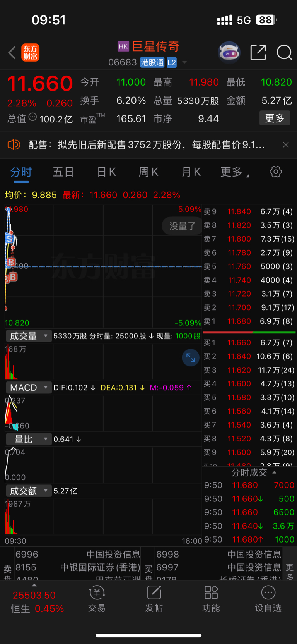Tap the 卖1 11.680 order row
The image size is (297, 644).
tap(249, 321)
